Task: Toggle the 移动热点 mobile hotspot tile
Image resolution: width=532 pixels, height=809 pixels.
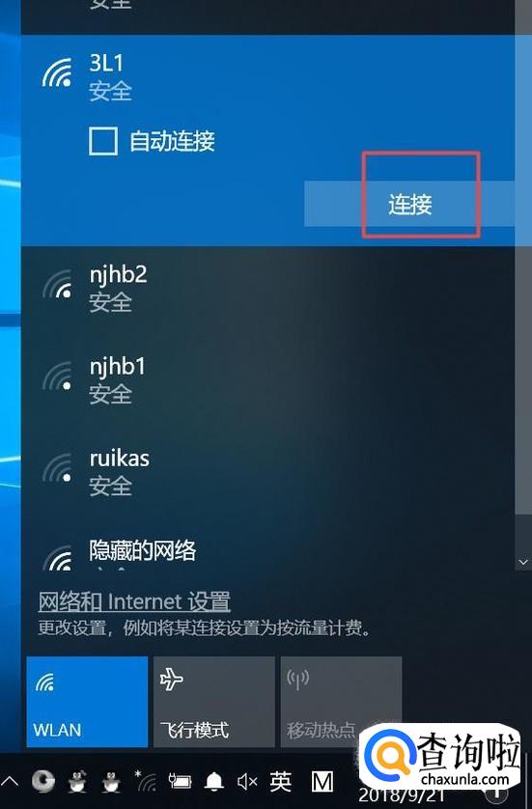Action: [x=341, y=701]
